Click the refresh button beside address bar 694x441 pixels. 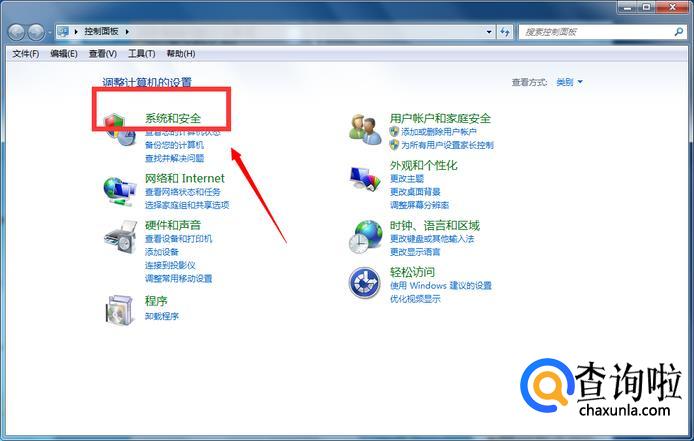click(505, 31)
